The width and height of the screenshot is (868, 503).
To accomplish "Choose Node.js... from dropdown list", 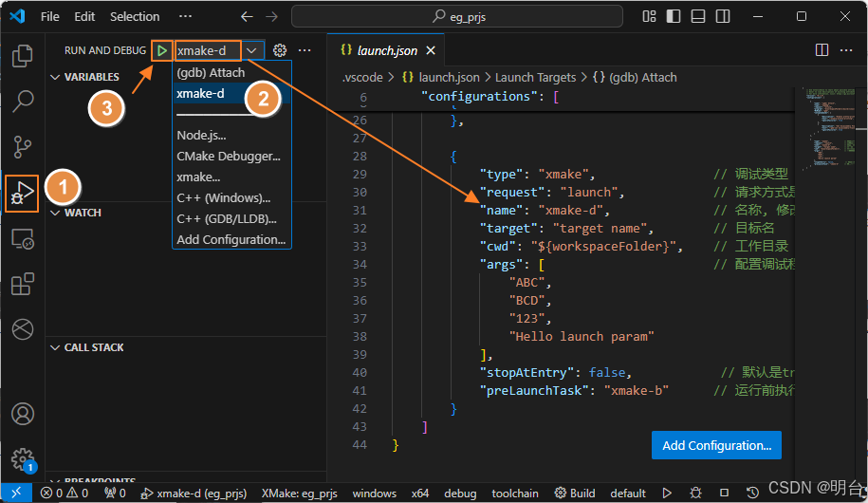I will pyautogui.click(x=232, y=135).
